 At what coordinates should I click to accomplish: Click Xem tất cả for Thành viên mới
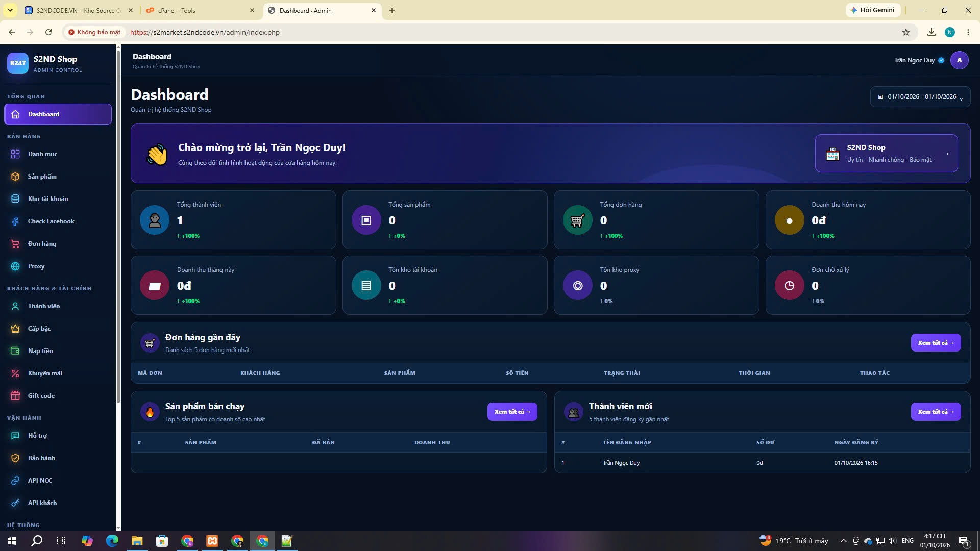[x=936, y=412]
